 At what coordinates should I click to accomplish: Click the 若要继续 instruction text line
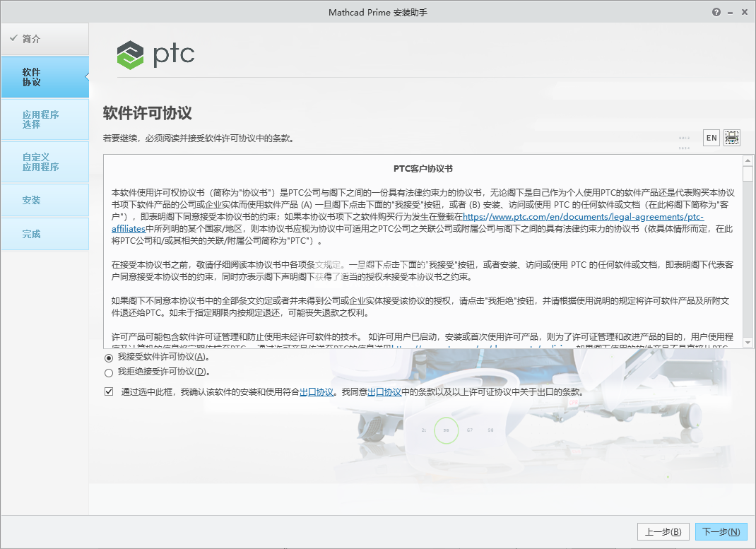click(x=198, y=138)
